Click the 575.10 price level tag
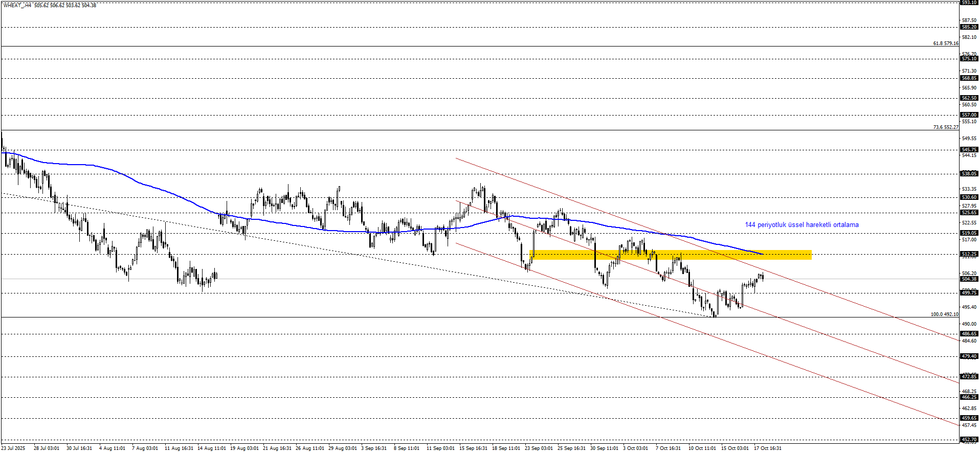The width and height of the screenshot is (980, 454). 969,59
